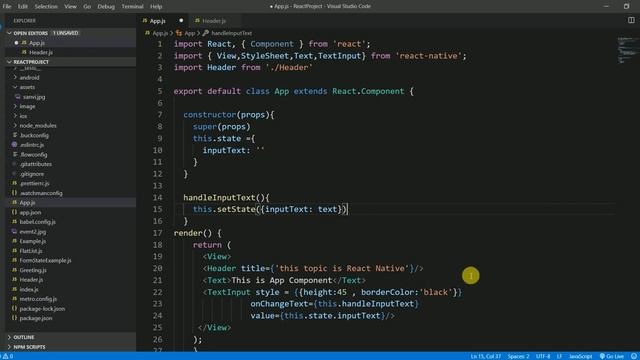Open the Selection menu
This screenshot has height=360, width=640.
[46, 7]
